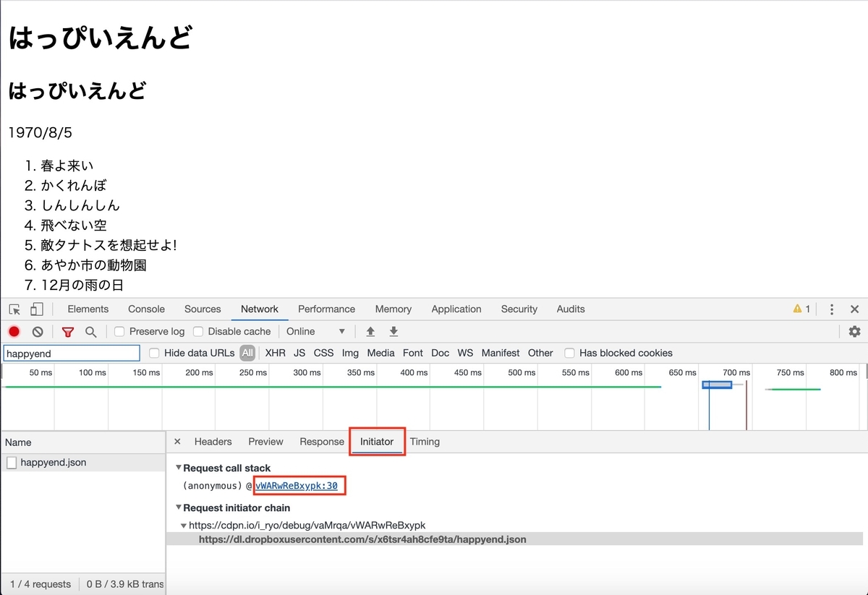The image size is (868, 595).
Task: Check Hide data URLs
Action: coord(154,354)
